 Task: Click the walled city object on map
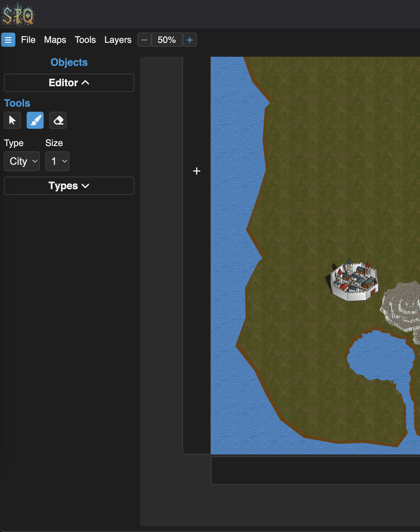click(354, 280)
